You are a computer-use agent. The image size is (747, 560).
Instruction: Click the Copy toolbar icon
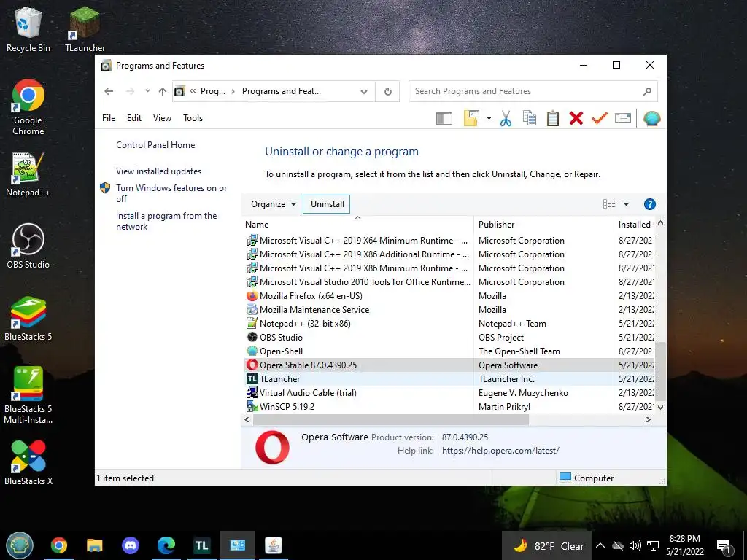point(530,118)
